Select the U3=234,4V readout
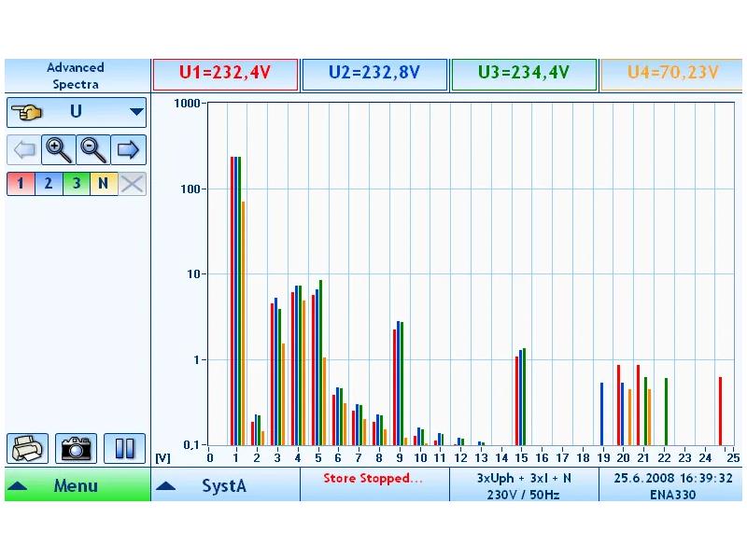Image resolution: width=747 pixels, height=560 pixels. [x=524, y=74]
